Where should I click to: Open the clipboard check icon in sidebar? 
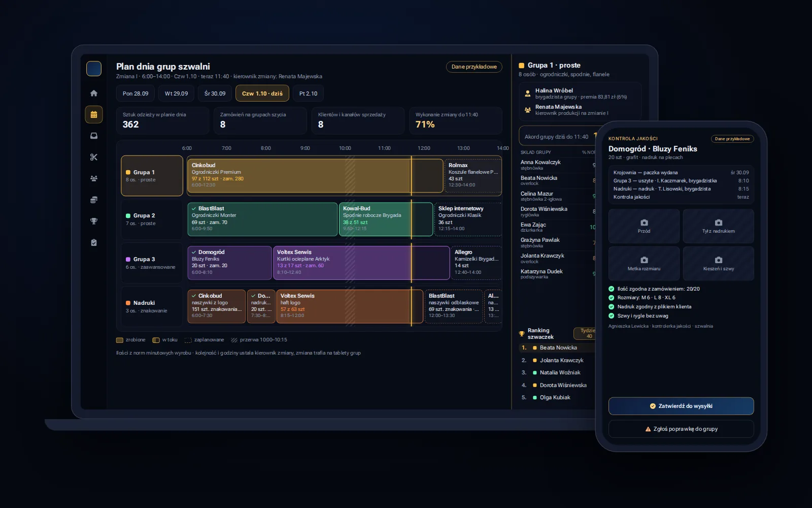94,242
